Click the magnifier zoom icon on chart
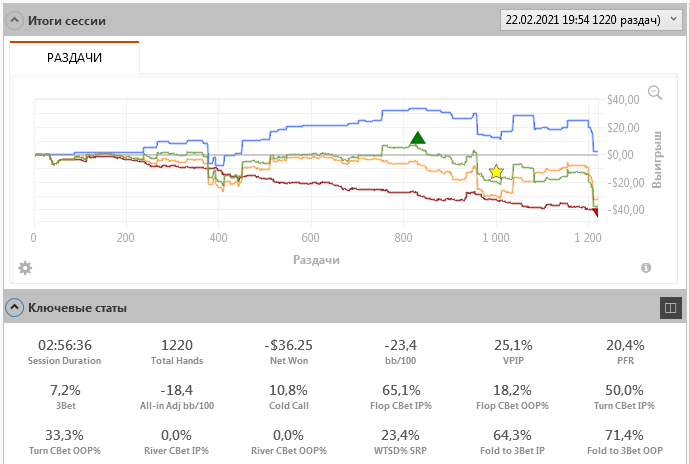The height and width of the screenshot is (464, 690). click(x=656, y=93)
